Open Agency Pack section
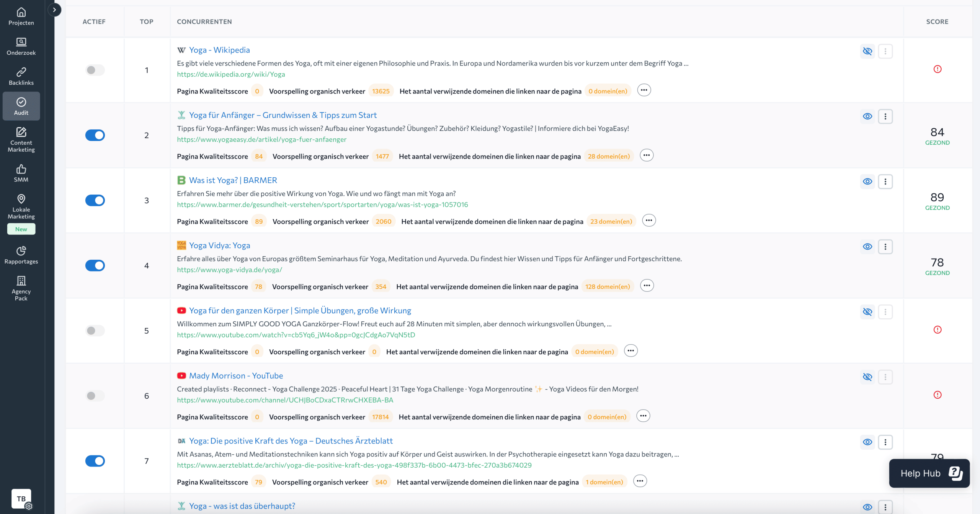Image resolution: width=980 pixels, height=514 pixels. click(x=21, y=288)
